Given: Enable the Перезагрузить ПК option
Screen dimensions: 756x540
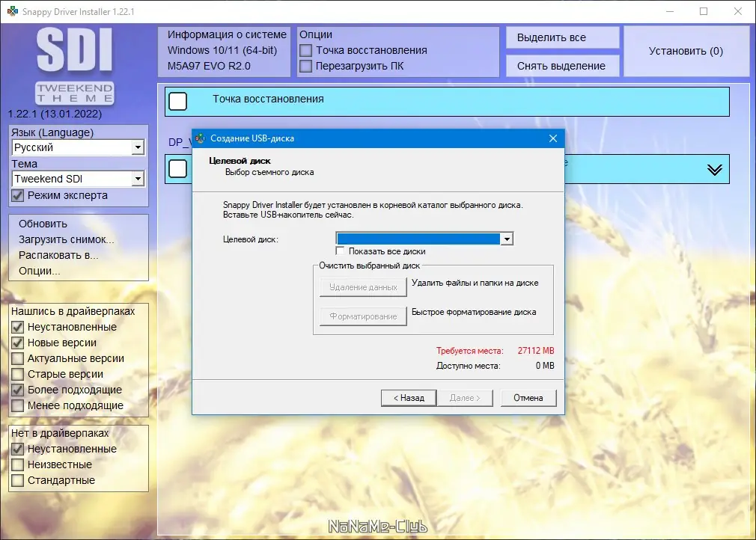Looking at the screenshot, I should click(x=306, y=66).
